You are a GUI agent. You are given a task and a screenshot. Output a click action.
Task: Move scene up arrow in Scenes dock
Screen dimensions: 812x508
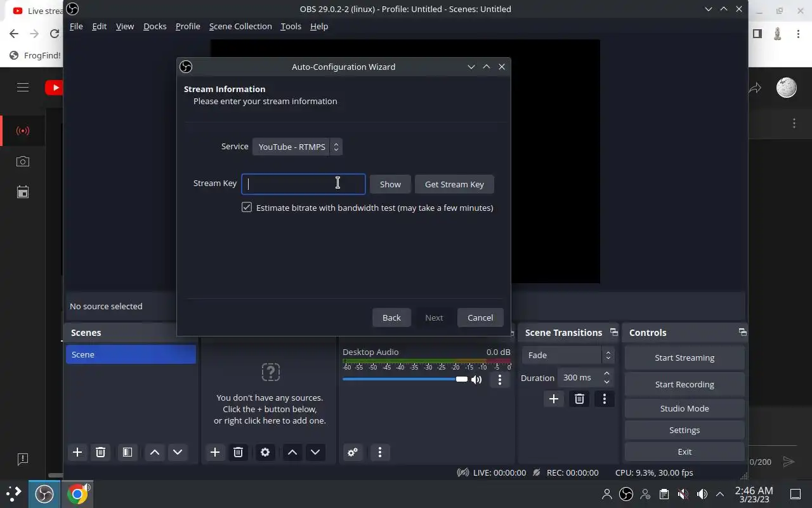[x=155, y=452]
